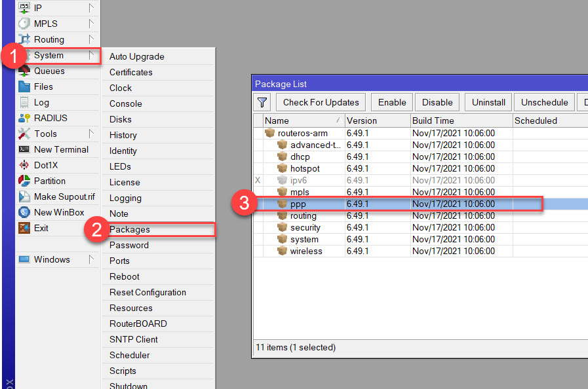Click the New Terminal icon
Screen dimensions: 588x389
pyautogui.click(x=24, y=149)
